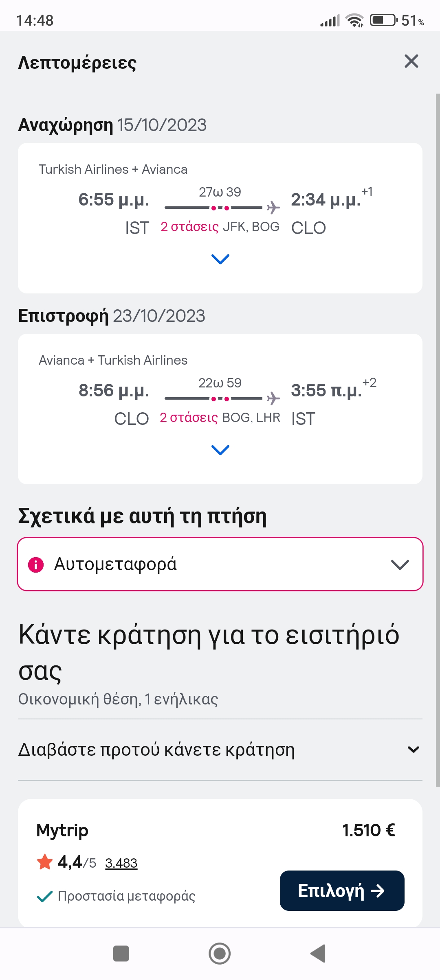The image size is (440, 980).
Task: Open the Αυτομεταφορά dropdown
Action: (x=400, y=564)
